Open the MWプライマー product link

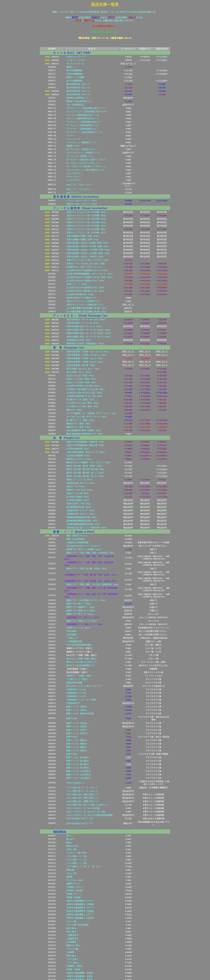(x=73, y=193)
